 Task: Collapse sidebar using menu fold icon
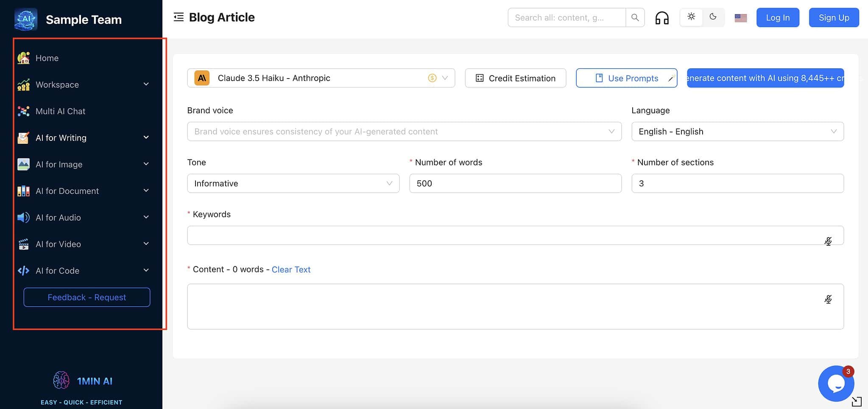pos(179,17)
